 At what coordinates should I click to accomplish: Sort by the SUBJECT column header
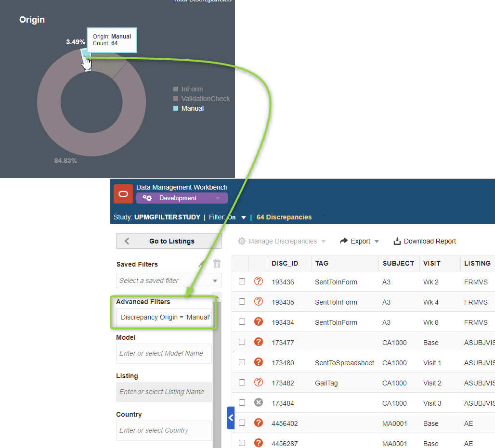click(x=398, y=263)
